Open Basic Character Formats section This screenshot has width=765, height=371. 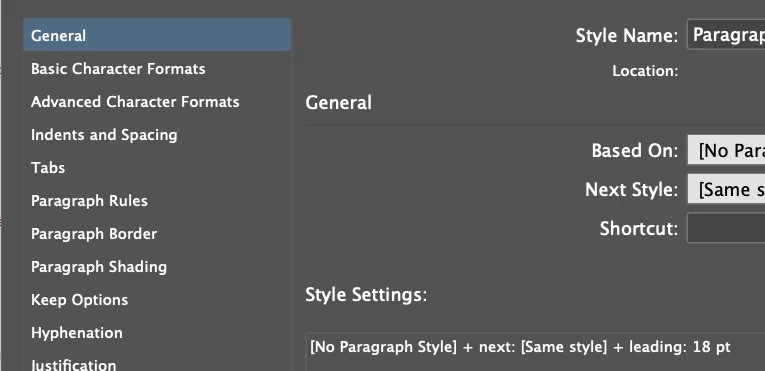157,69
